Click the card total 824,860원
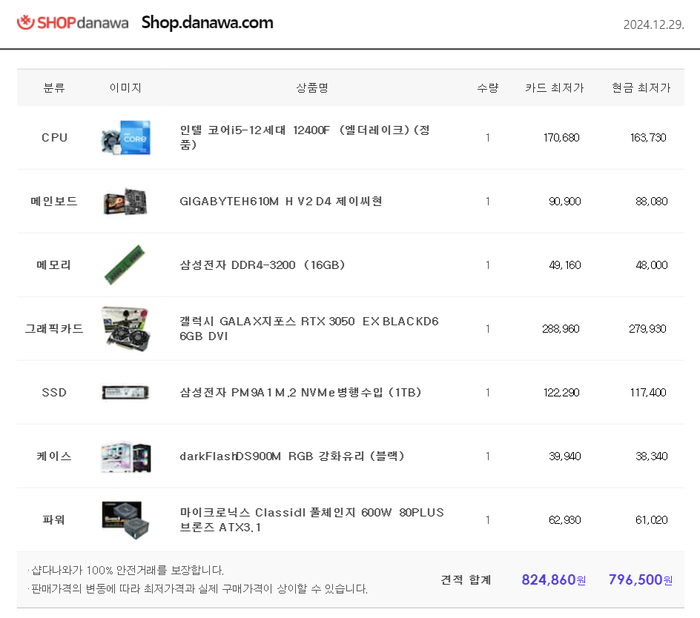 (x=554, y=580)
